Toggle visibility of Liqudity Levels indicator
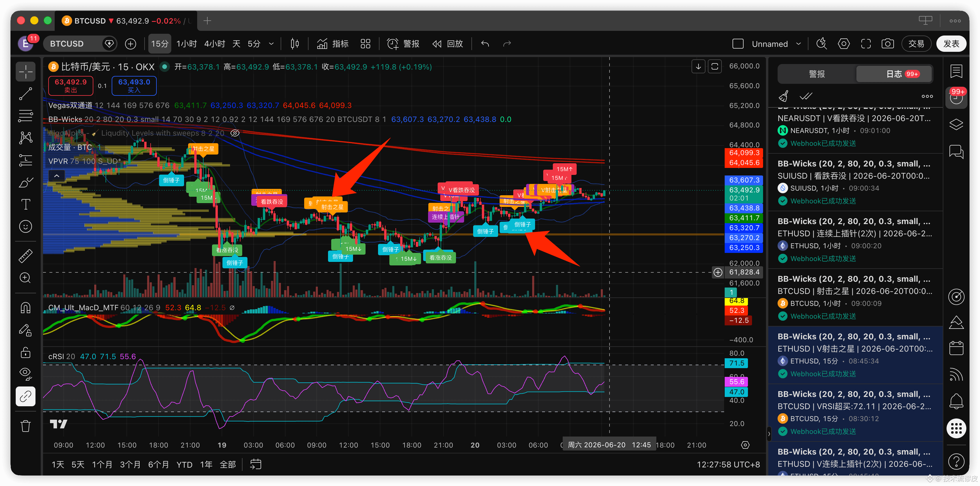The height and width of the screenshot is (486, 980). [235, 133]
